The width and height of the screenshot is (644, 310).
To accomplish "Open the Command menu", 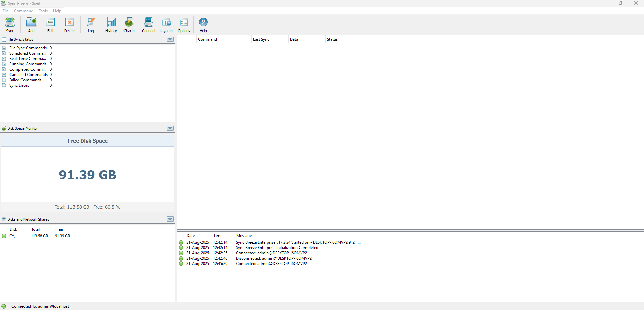I will click(x=23, y=11).
